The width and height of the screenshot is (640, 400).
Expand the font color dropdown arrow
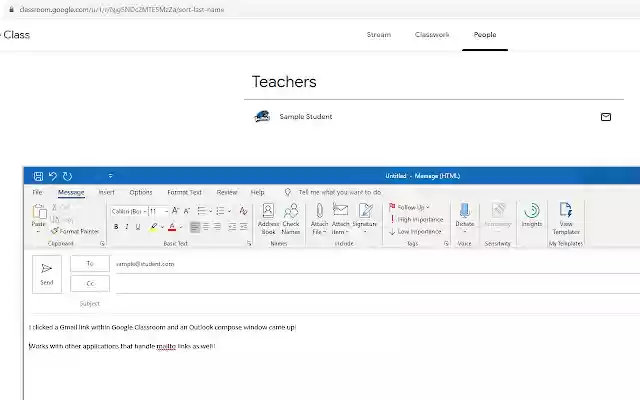pos(181,227)
